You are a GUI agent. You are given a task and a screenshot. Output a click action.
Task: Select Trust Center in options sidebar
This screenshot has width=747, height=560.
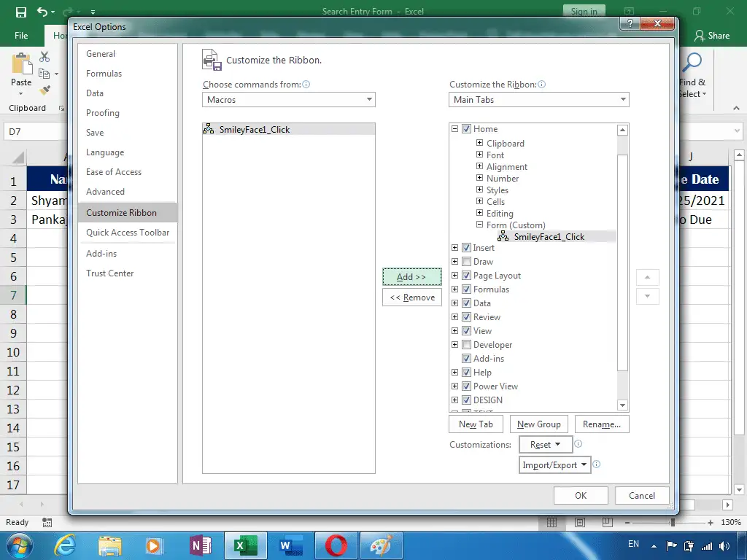(128, 273)
